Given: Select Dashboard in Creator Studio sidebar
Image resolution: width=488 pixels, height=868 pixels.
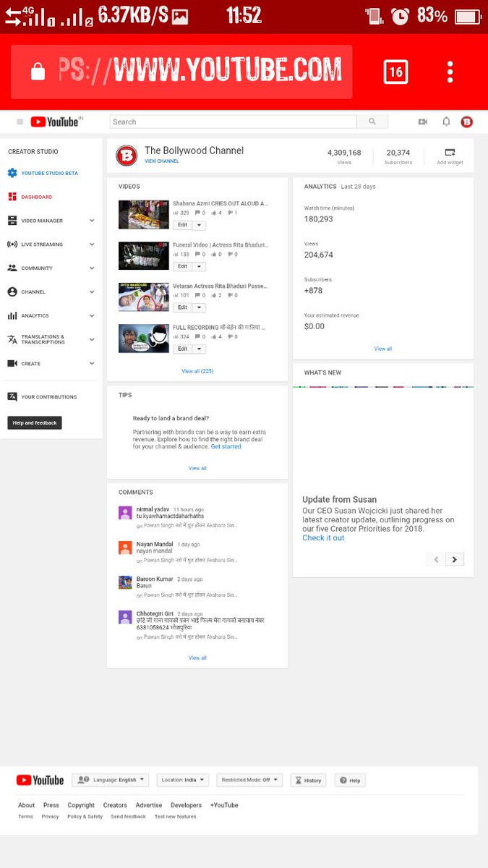Looking at the screenshot, I should [x=36, y=197].
